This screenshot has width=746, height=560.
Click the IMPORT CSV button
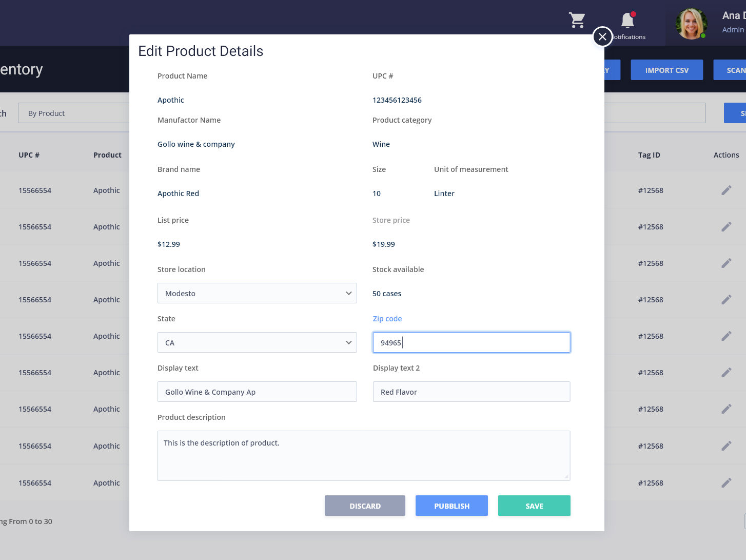pyautogui.click(x=666, y=70)
